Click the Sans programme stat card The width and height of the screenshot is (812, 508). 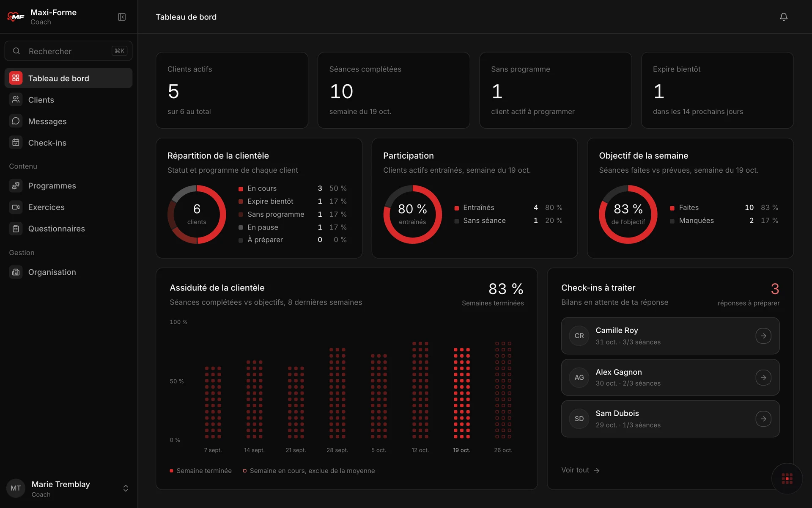click(555, 90)
